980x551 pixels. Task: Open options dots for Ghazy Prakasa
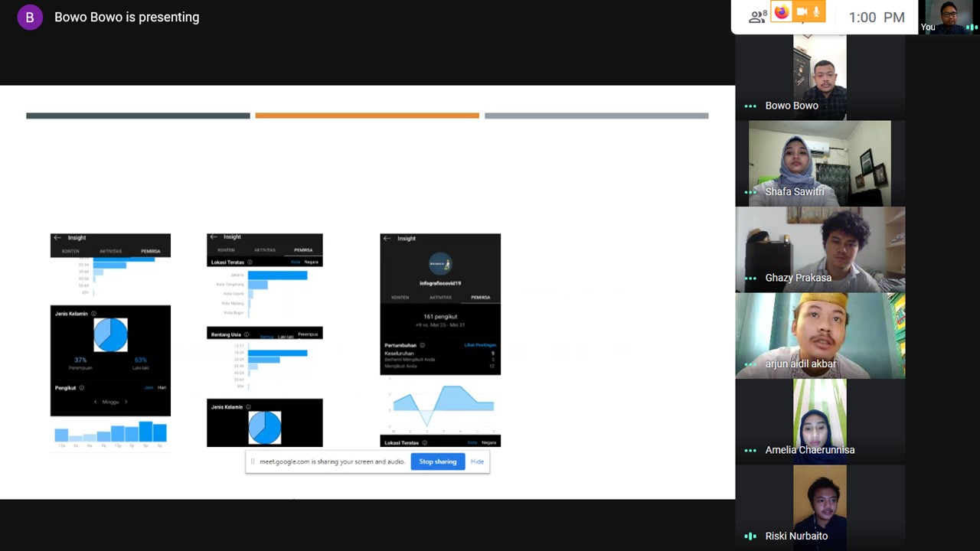(750, 279)
